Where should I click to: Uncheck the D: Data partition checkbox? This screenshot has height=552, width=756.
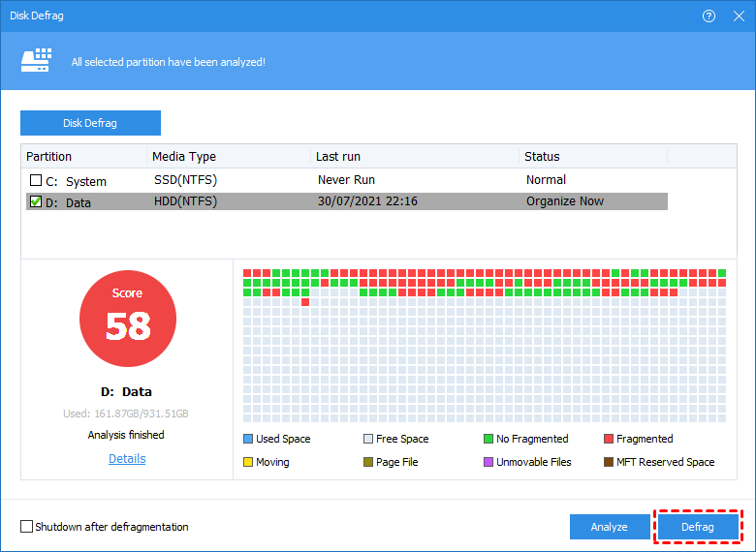click(36, 202)
